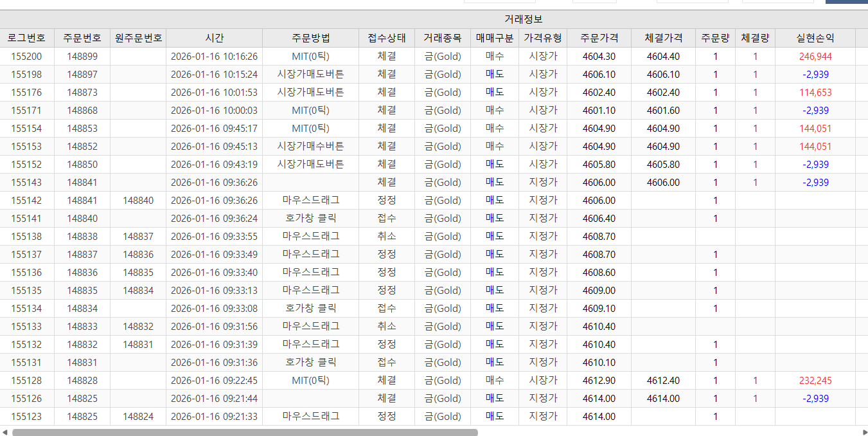
Task: Click the 주문가격 column header
Action: [x=599, y=38]
